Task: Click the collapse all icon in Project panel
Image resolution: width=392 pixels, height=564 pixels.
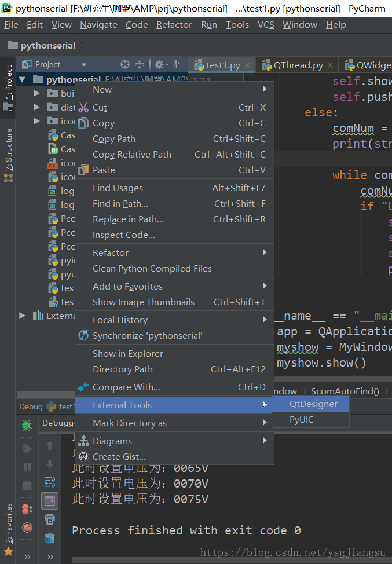Action: coord(140,64)
